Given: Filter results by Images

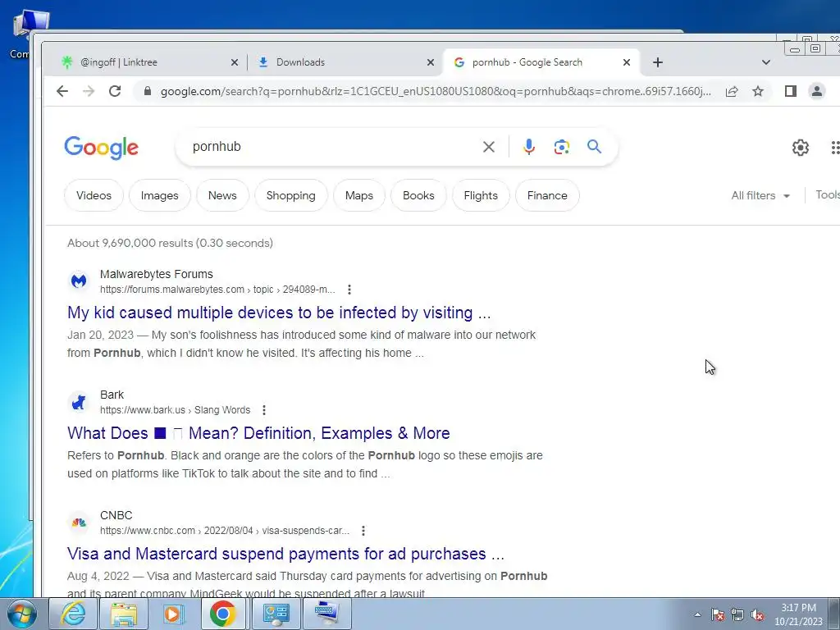Looking at the screenshot, I should pos(160,195).
